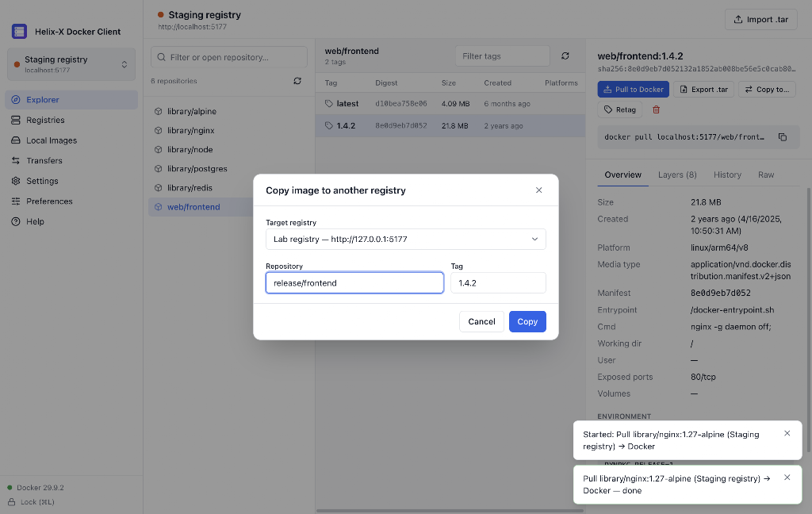Viewport: 812px width, 514px height.
Task: Switch to the Layers (8) tab
Action: [677, 175]
